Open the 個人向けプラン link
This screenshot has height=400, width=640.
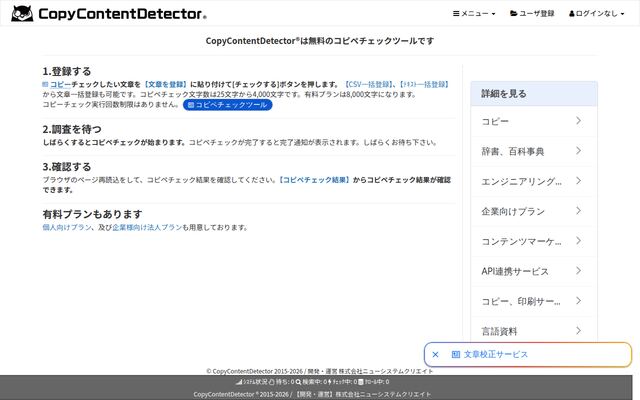pos(67,227)
